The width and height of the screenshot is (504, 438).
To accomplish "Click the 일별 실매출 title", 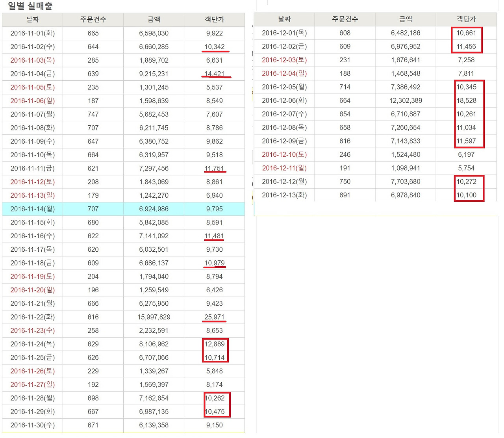I will 30,6.
